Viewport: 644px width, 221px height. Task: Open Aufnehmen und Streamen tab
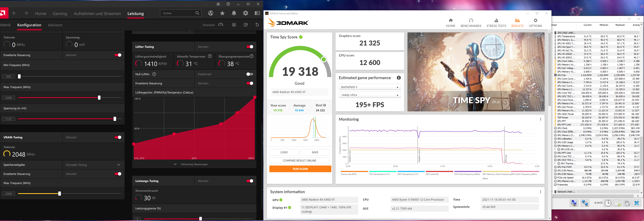click(x=97, y=14)
